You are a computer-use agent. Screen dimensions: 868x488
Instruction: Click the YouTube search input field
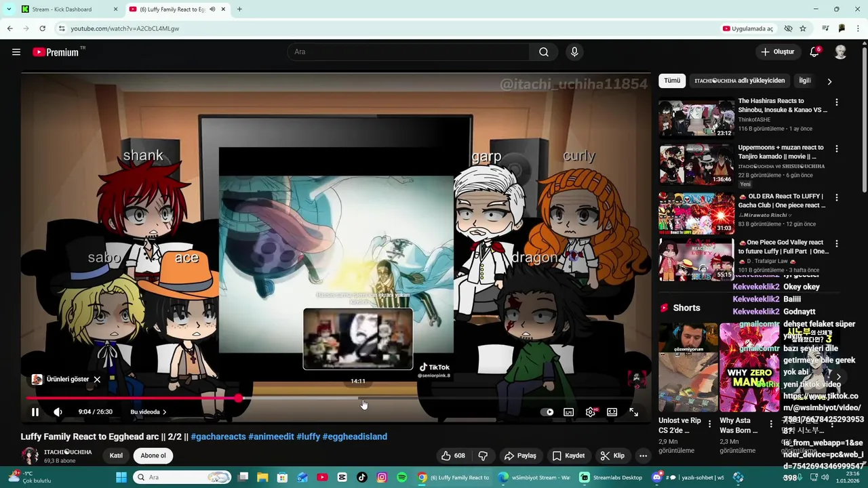410,52
